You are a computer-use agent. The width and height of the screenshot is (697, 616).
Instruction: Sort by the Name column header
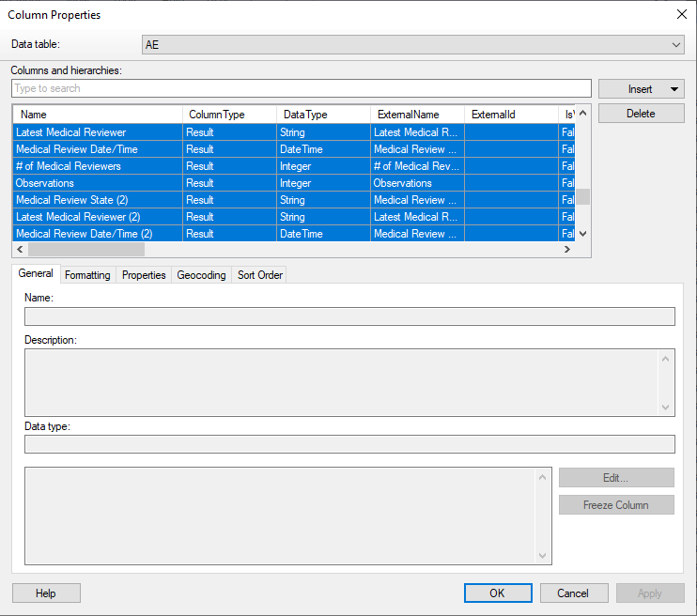point(98,115)
